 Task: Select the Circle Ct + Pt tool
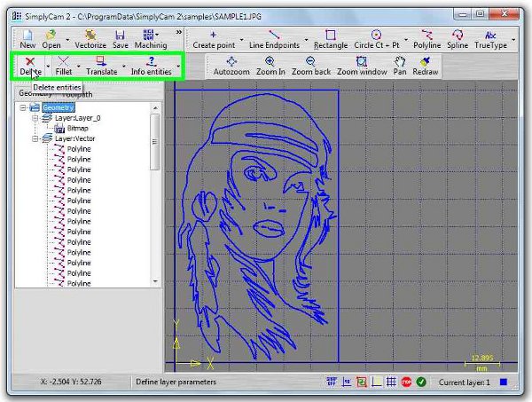click(376, 39)
